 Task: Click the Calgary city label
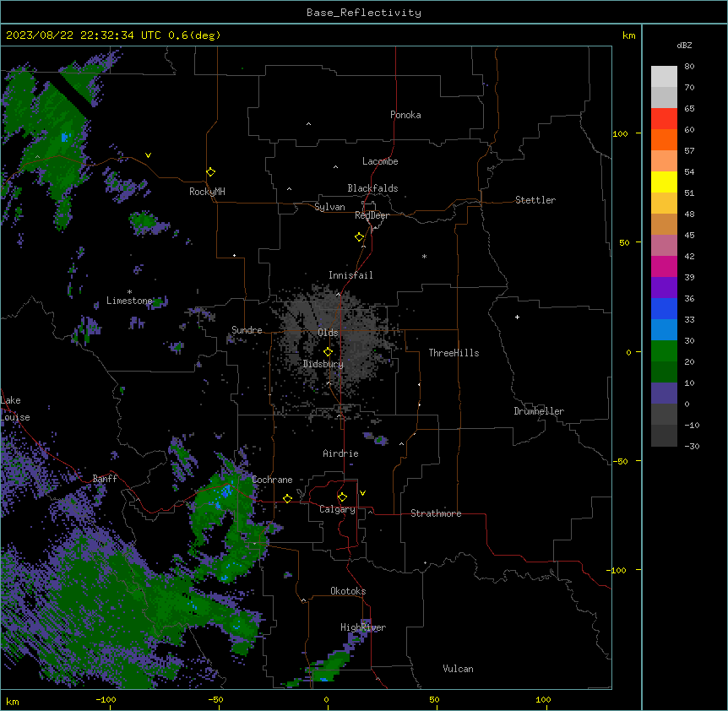click(x=338, y=509)
